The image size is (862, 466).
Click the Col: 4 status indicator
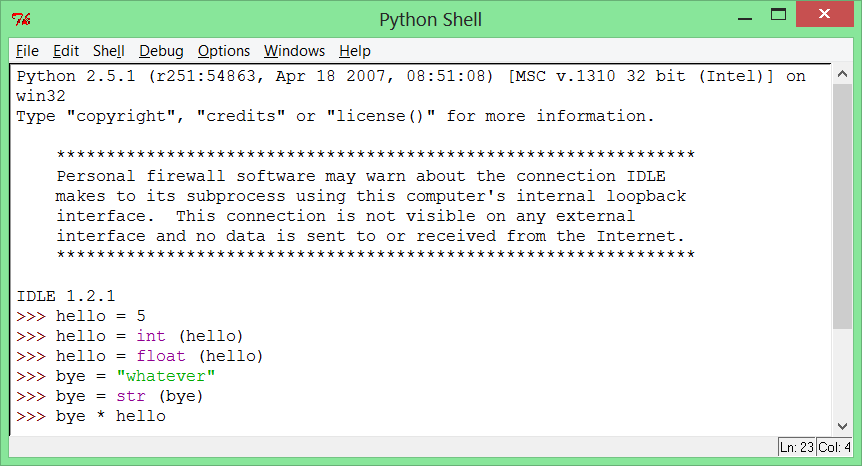[835, 446]
